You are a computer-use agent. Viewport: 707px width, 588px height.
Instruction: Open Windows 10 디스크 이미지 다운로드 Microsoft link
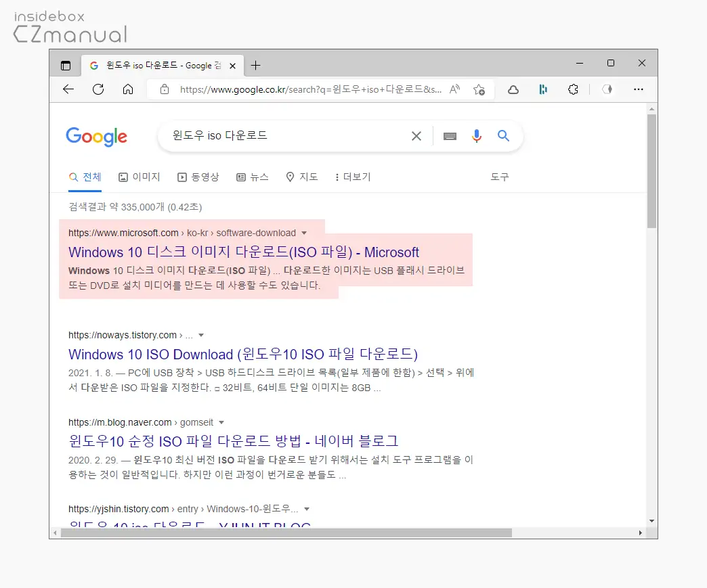click(244, 252)
